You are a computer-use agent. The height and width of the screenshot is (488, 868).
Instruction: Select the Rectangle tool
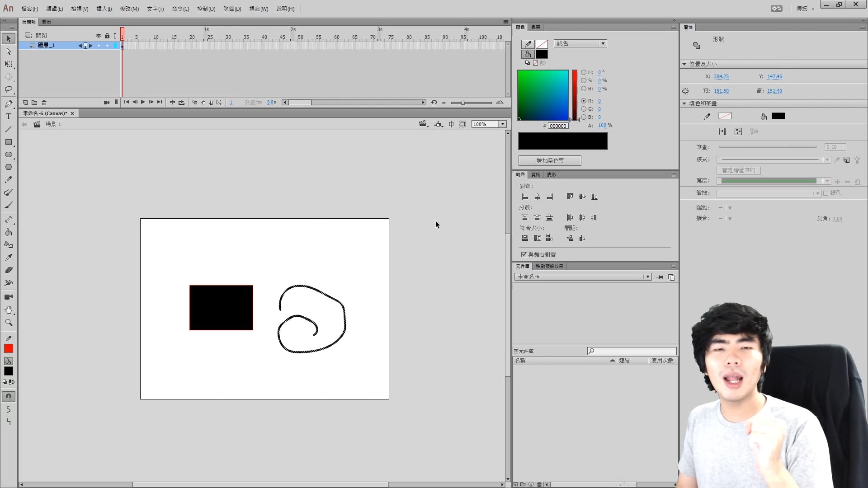tap(8, 142)
